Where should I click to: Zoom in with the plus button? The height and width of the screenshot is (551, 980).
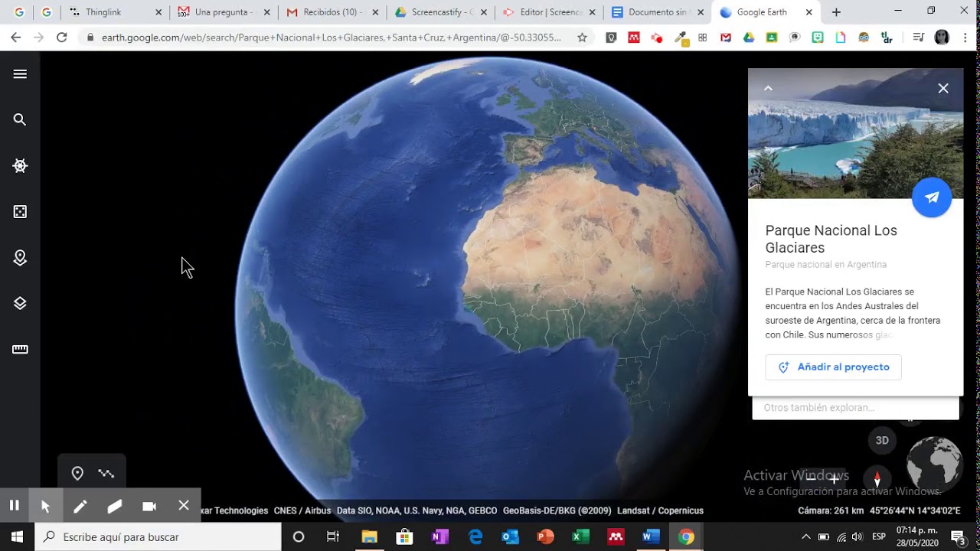(835, 479)
